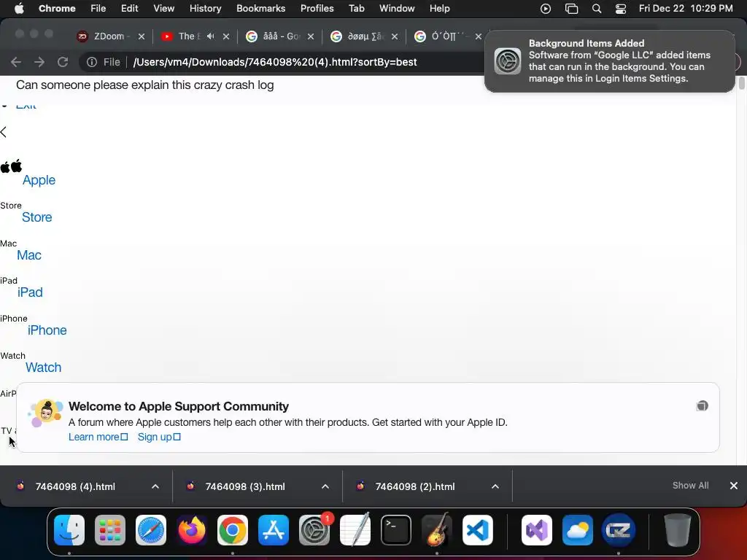Dismiss the Welcome to Apple Support banner
This screenshot has height=560, width=747.
coord(702,405)
